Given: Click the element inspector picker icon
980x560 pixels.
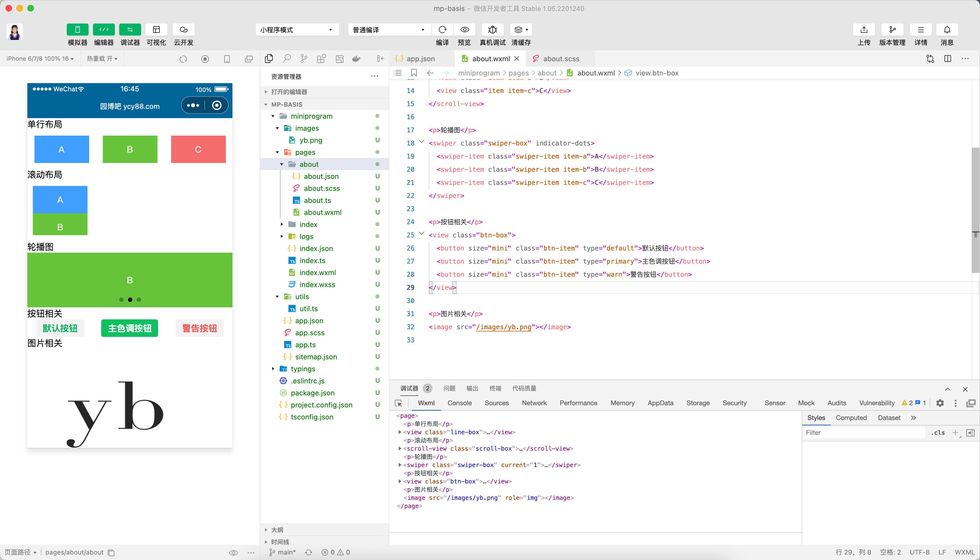Looking at the screenshot, I should pos(398,403).
